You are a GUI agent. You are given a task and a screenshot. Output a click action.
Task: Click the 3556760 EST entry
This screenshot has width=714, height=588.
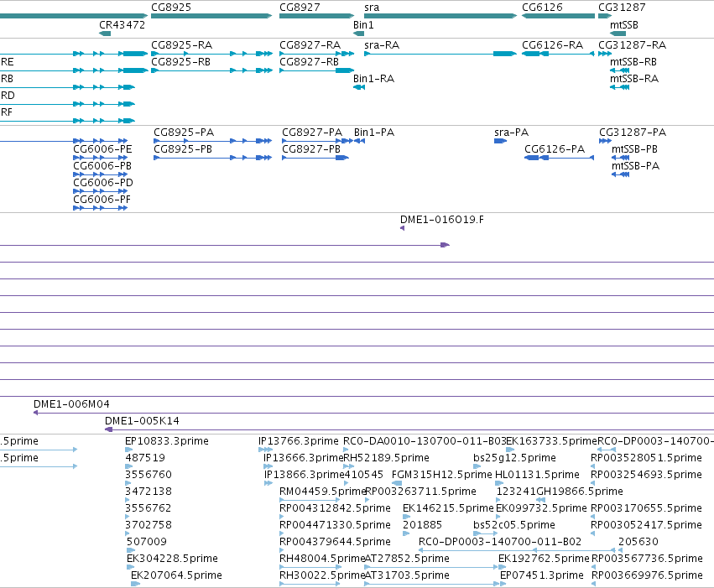(149, 475)
